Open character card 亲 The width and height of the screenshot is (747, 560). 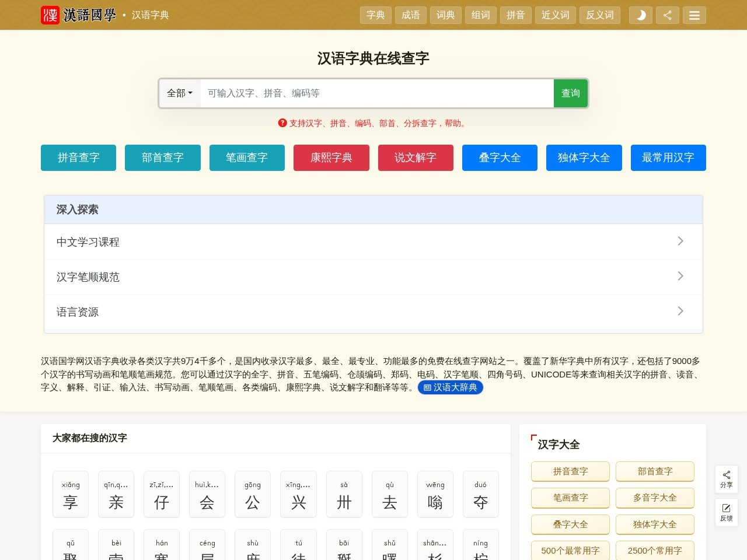pyautogui.click(x=116, y=494)
